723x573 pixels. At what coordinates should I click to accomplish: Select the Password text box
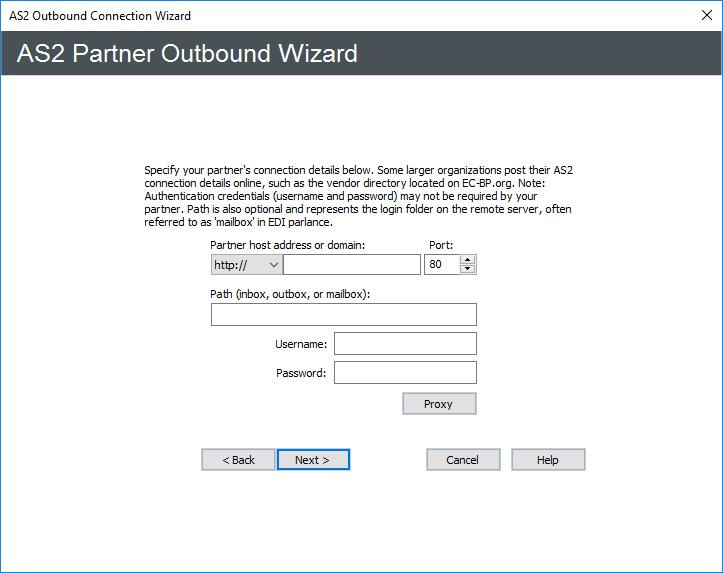click(405, 373)
